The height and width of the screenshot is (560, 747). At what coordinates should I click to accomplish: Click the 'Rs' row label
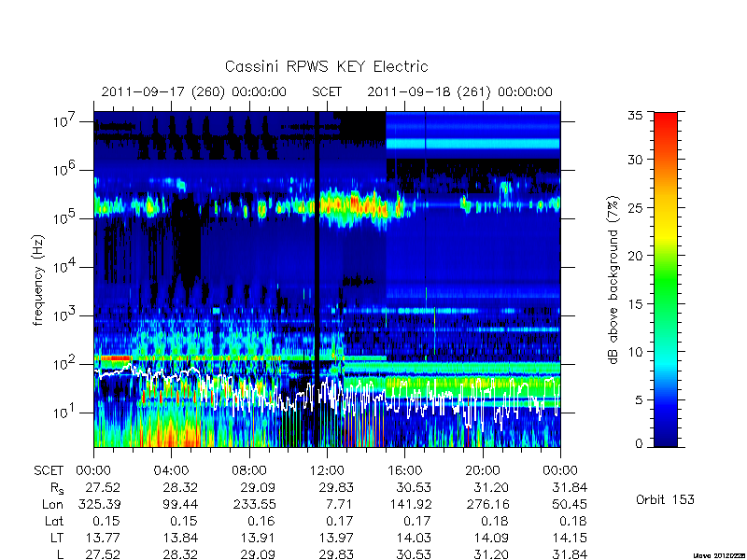coord(57,488)
